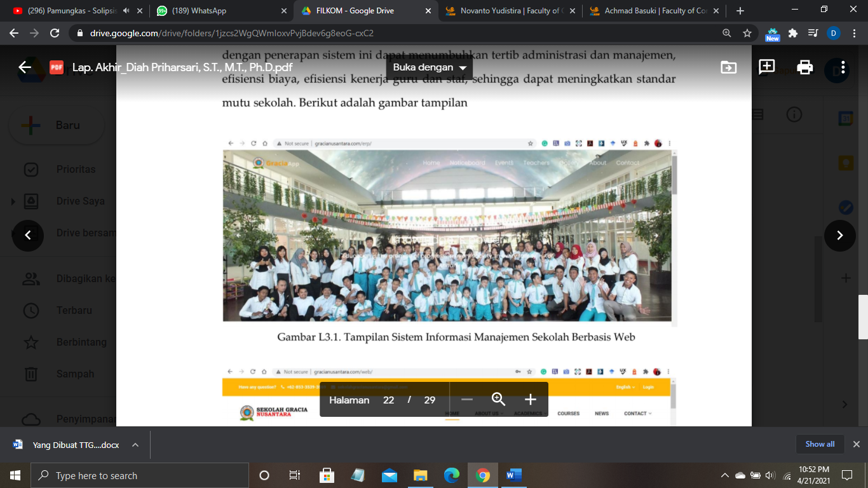Open the Chrome extensions puzzle icon
Viewport: 868px width, 488px height.
click(x=792, y=33)
